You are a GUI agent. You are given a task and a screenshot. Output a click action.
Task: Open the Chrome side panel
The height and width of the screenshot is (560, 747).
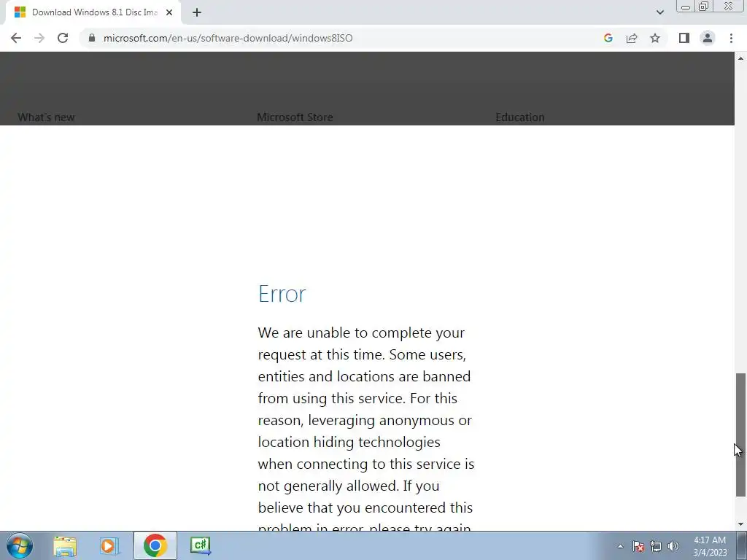[684, 38]
